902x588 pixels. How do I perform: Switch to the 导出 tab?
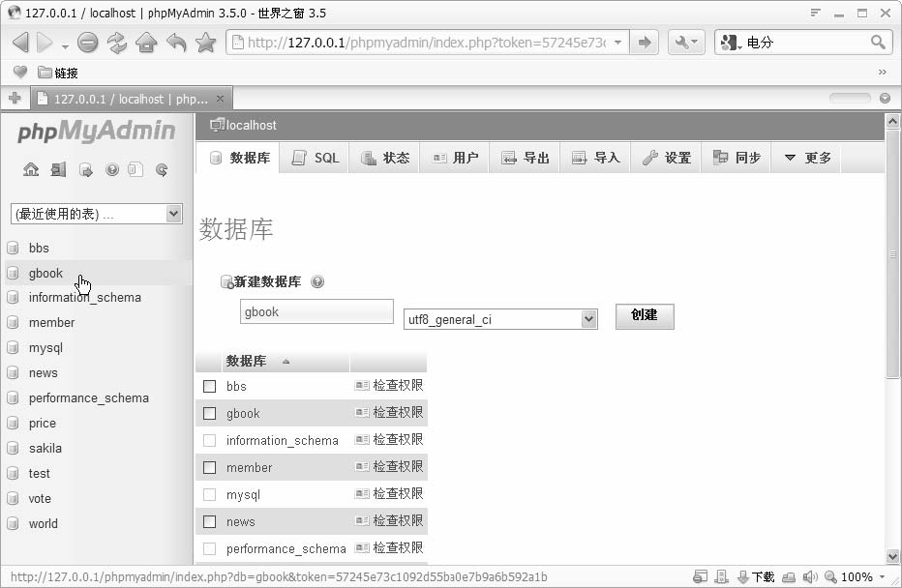[x=525, y=158]
